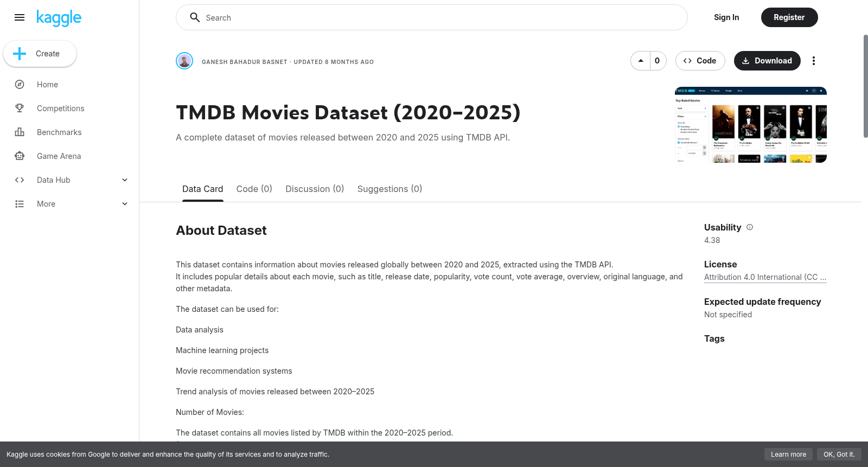Screen dimensions: 868x467
Task: Click the Benchmarks chart icon
Action: click(20, 132)
